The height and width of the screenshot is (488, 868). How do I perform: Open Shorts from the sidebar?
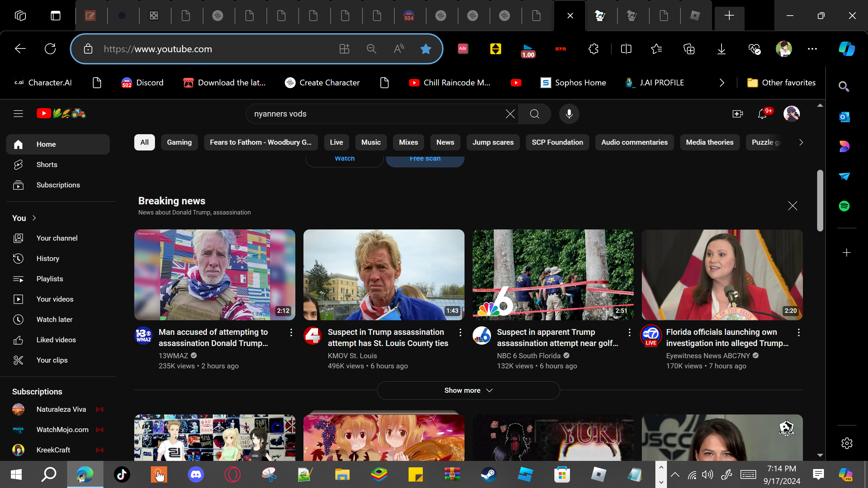point(47,165)
